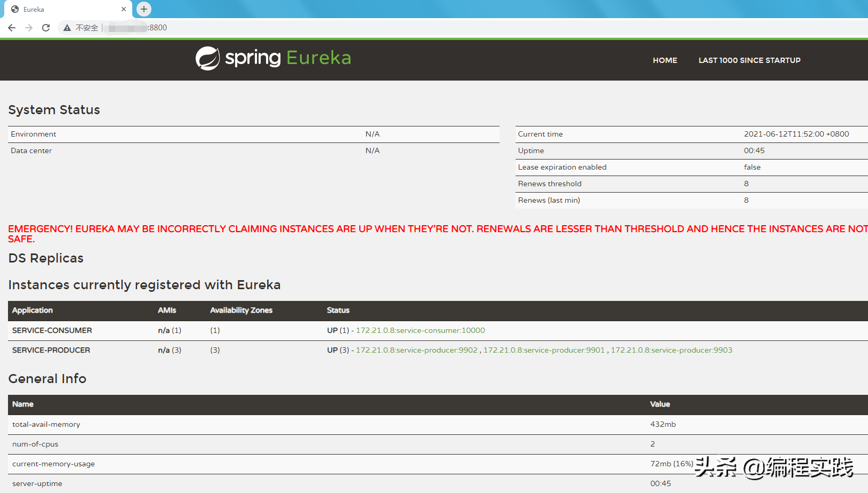Click the UP (1) status text
868x493 pixels.
[338, 330]
